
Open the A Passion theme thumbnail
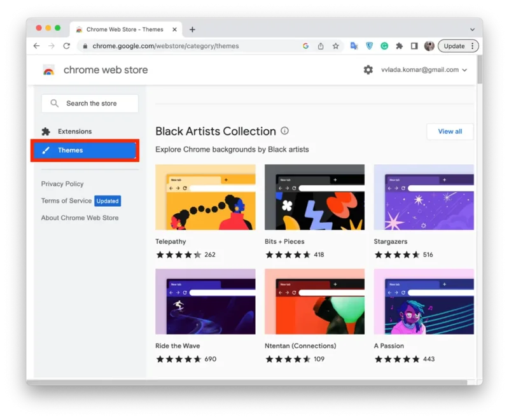tap(424, 302)
